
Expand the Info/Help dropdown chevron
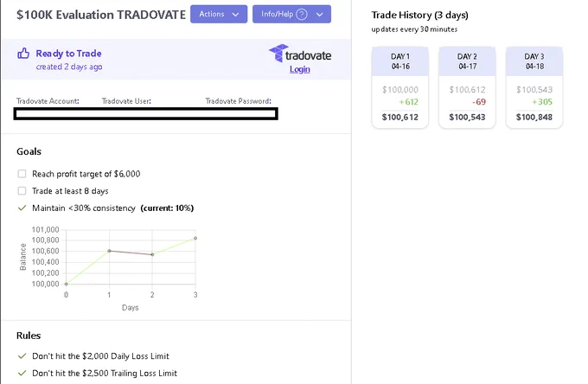319,15
